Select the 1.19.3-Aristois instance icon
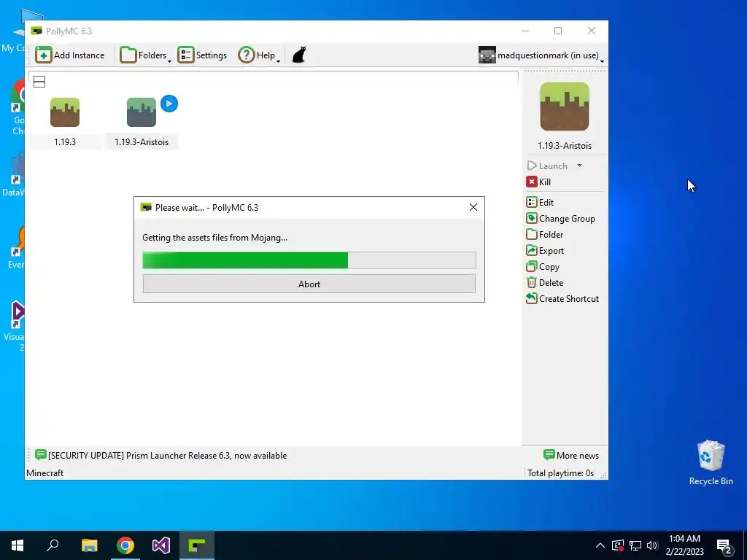 (142, 112)
